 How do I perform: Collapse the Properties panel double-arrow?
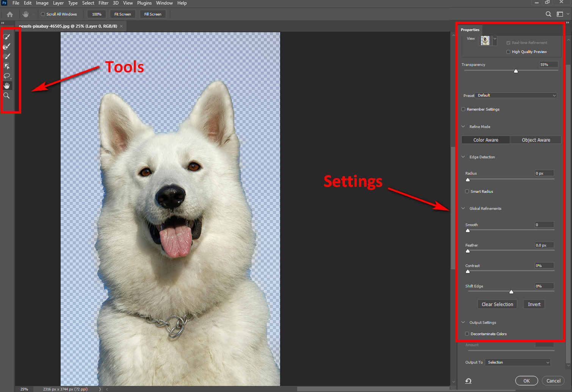pyautogui.click(x=567, y=23)
